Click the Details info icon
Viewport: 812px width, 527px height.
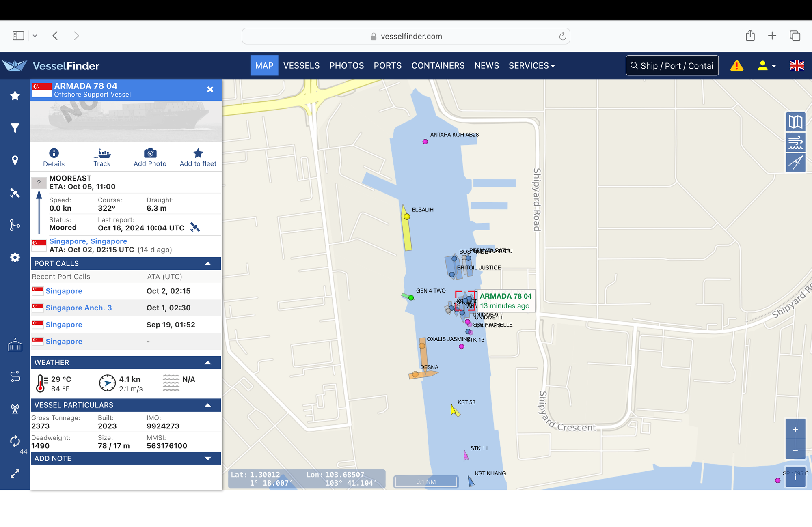pyautogui.click(x=54, y=153)
